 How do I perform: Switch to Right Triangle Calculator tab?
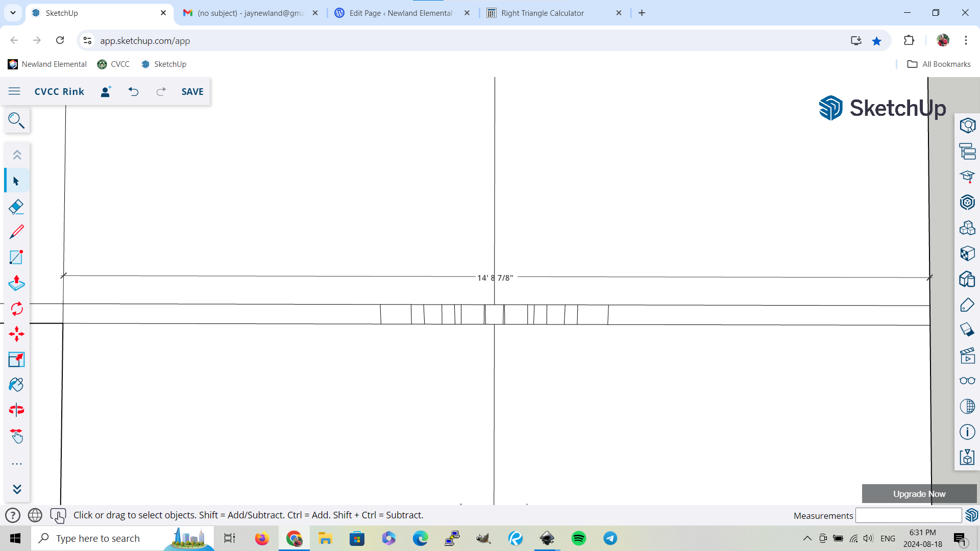[543, 13]
